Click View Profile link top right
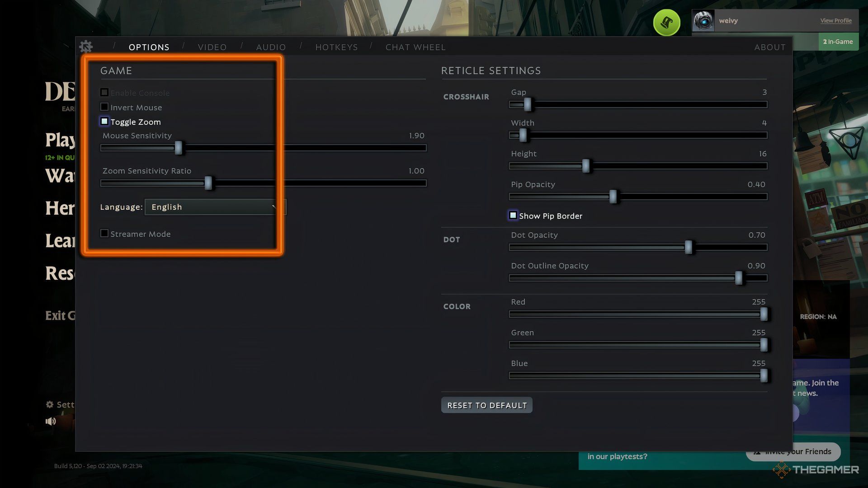 (835, 20)
